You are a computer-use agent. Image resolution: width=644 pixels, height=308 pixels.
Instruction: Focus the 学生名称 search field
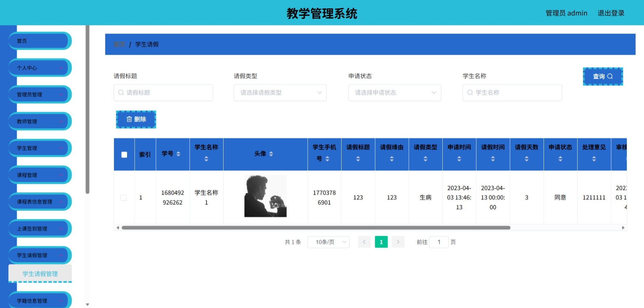tap(512, 93)
